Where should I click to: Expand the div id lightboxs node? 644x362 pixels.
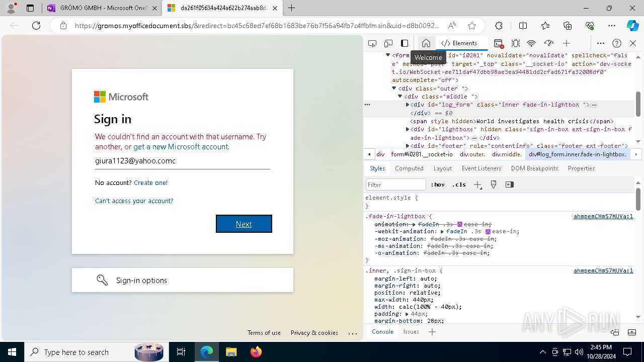click(x=408, y=129)
